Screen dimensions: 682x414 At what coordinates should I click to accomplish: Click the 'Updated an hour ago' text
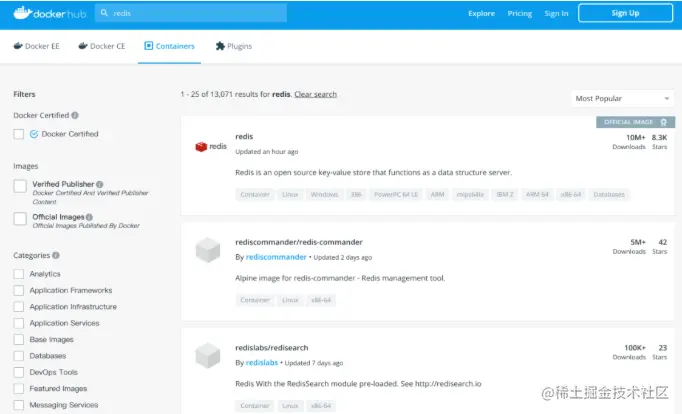pyautogui.click(x=267, y=152)
